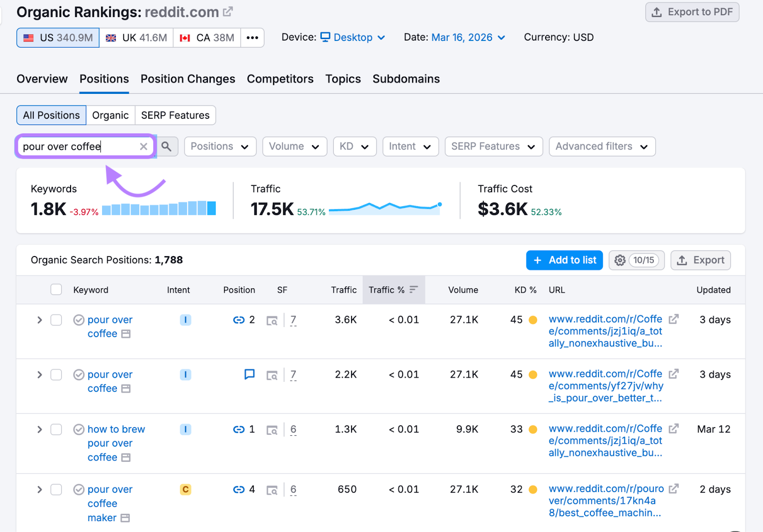Screen dimensions: 763x532
Task: Click the Add to list button
Action: 564,260
